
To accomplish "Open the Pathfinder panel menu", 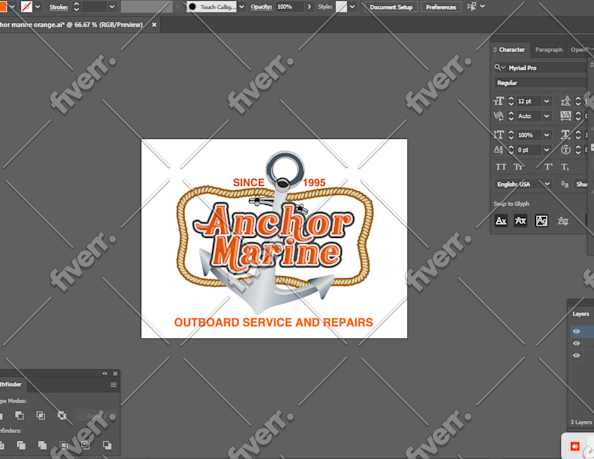I will tap(113, 385).
